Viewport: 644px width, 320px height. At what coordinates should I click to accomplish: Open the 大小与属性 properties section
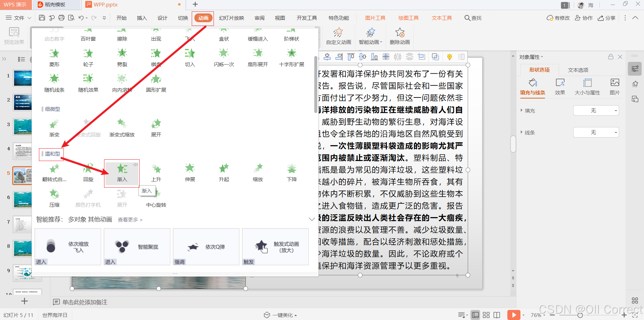point(587,86)
